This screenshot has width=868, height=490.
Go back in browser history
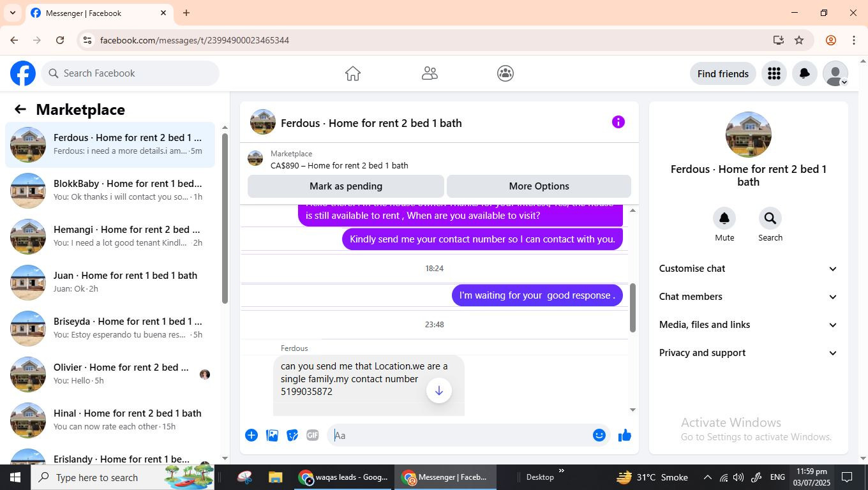14,40
